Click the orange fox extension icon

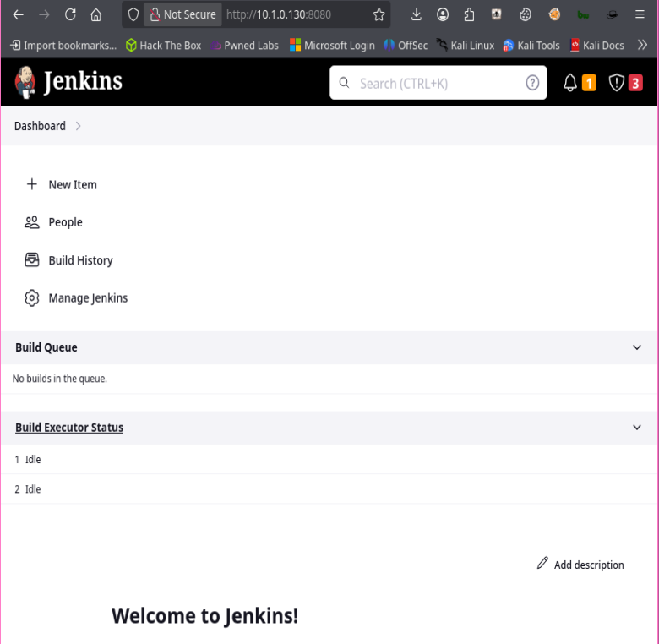(x=554, y=14)
